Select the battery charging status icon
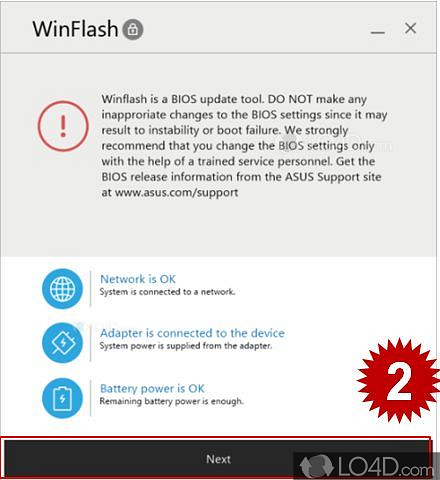Image resolution: width=440 pixels, height=480 pixels. (x=62, y=398)
